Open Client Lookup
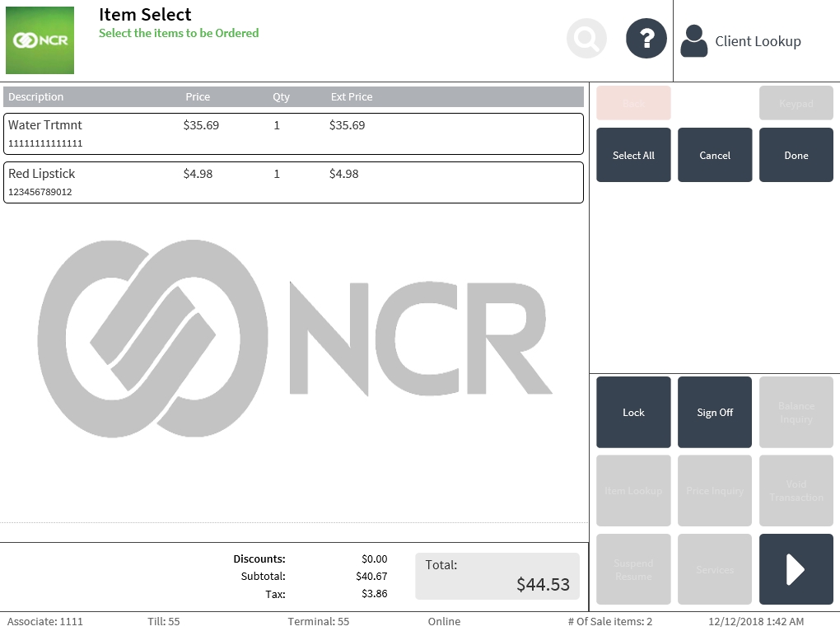This screenshot has height=631, width=840. [x=758, y=41]
